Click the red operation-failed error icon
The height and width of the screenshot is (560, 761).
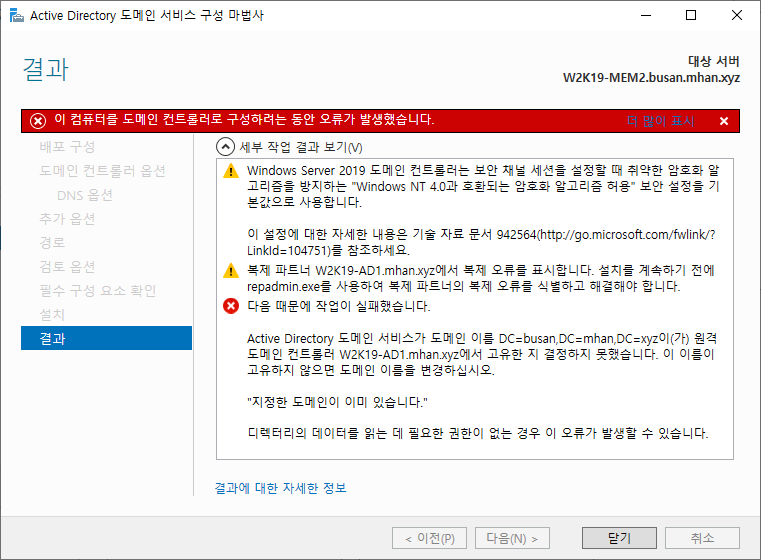click(231, 306)
